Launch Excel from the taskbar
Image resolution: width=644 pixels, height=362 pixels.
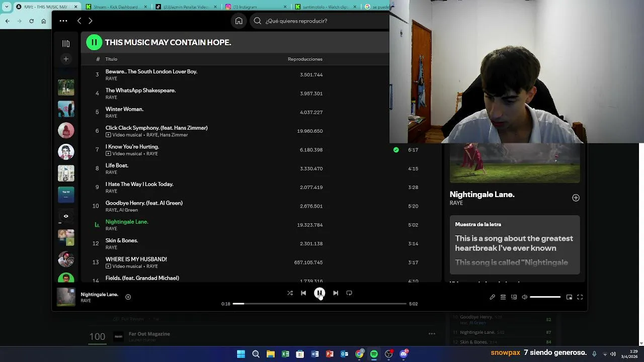pyautogui.click(x=285, y=354)
